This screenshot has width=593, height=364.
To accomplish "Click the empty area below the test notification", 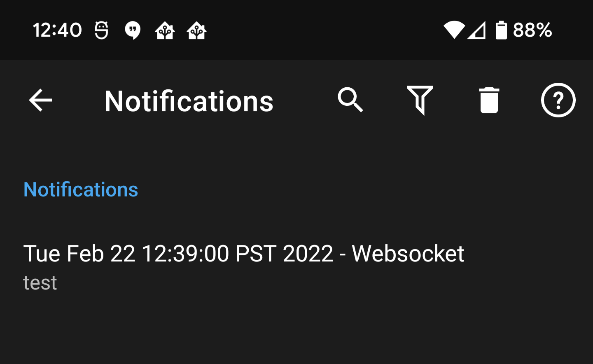I will (296, 334).
